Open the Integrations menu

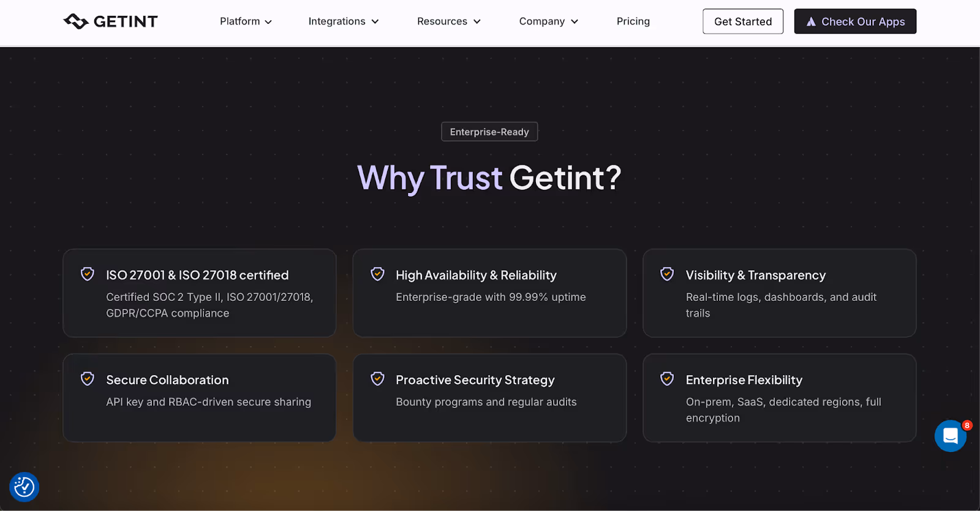(344, 21)
